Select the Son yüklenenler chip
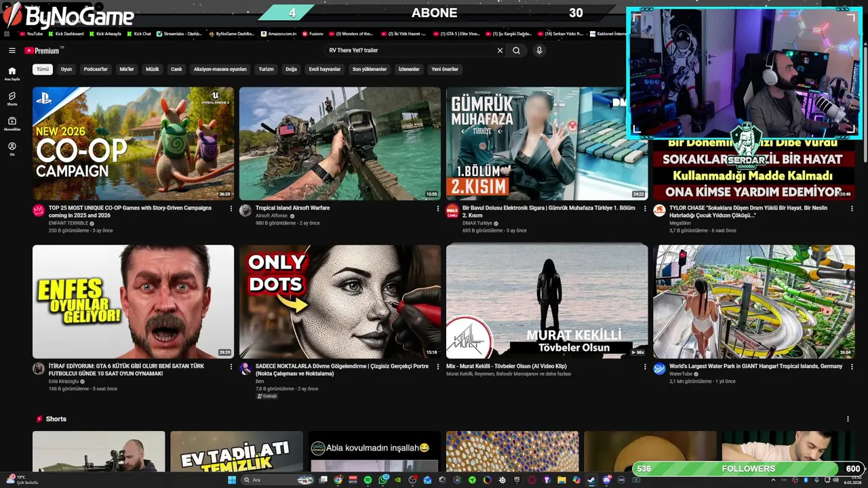The image size is (868, 488). click(370, 69)
